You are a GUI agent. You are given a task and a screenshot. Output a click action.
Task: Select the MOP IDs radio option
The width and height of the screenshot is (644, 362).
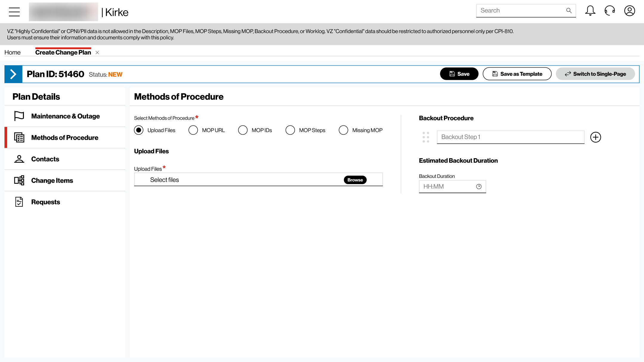click(x=243, y=130)
